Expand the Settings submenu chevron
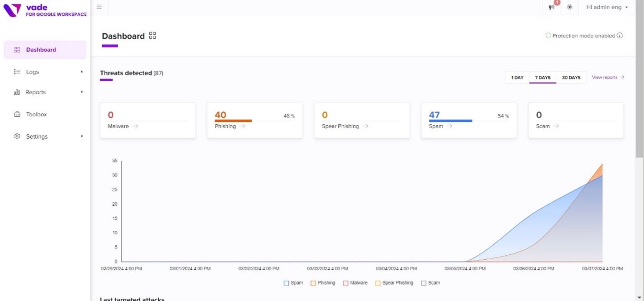This screenshot has height=301, width=644. coord(82,136)
